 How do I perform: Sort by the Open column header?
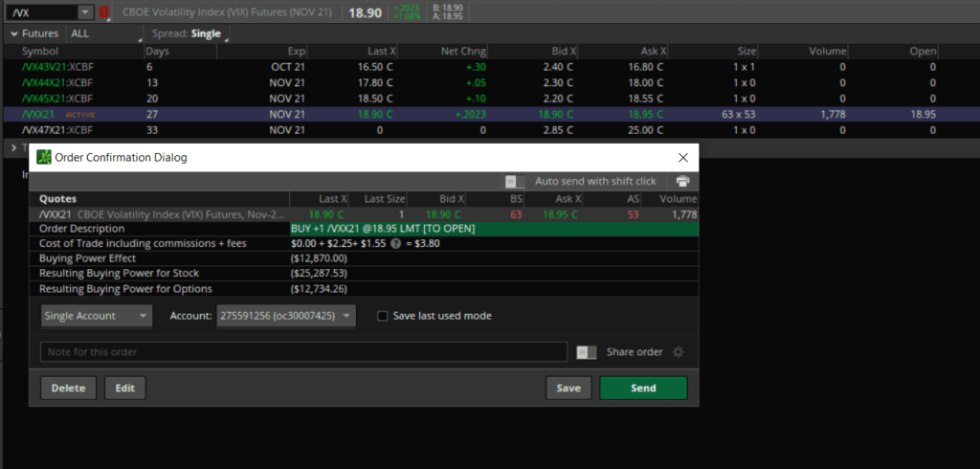click(924, 52)
